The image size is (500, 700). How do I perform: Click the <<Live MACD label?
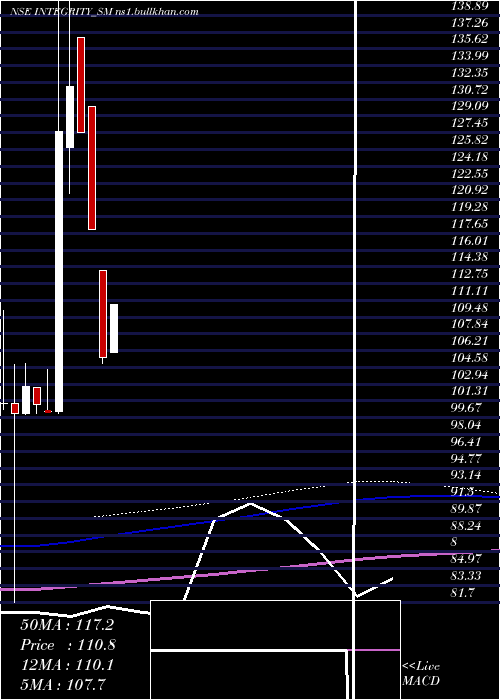tap(421, 674)
